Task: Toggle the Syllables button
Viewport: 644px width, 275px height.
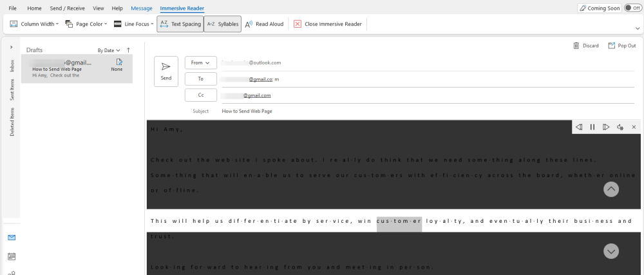Action: [222, 24]
